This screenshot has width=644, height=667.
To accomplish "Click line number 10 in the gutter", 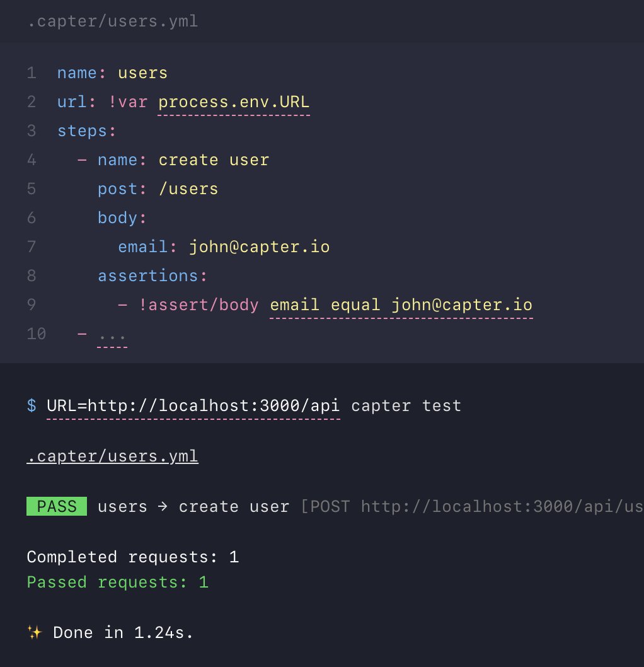I will click(37, 333).
